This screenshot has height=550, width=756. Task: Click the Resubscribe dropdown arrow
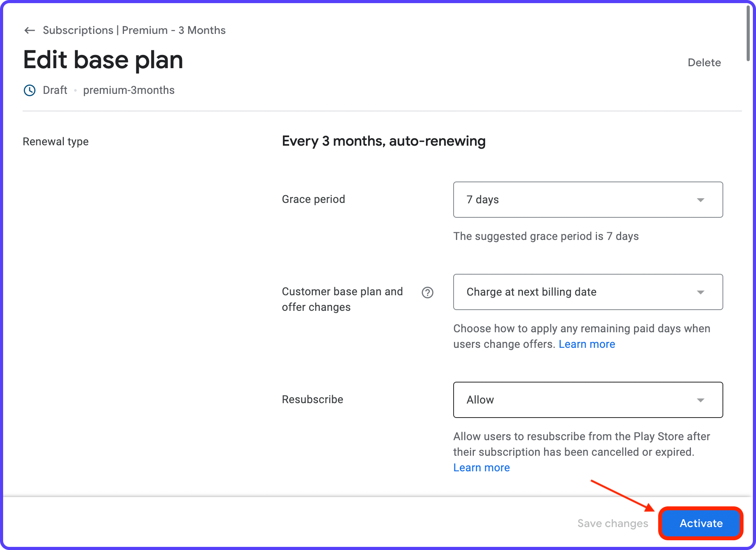[700, 400]
